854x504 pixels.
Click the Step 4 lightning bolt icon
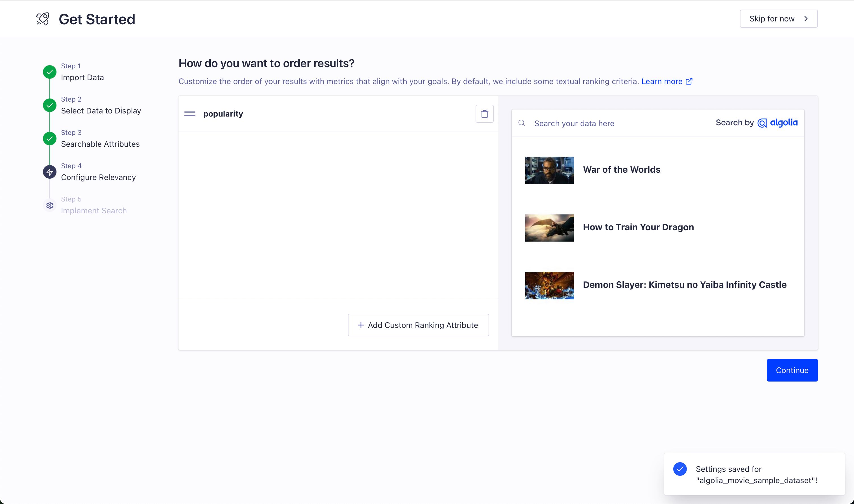pyautogui.click(x=50, y=172)
